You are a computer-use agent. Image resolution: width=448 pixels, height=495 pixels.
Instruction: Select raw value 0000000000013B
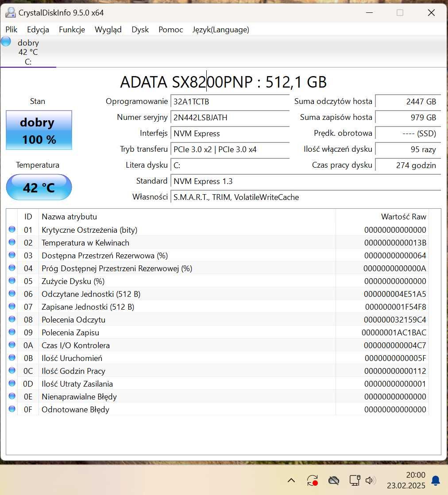point(395,243)
